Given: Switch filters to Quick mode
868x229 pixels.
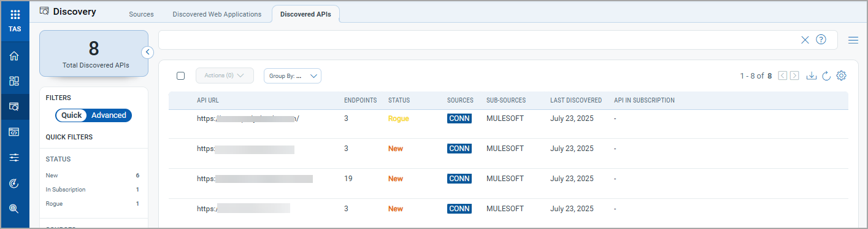Looking at the screenshot, I should [x=72, y=115].
